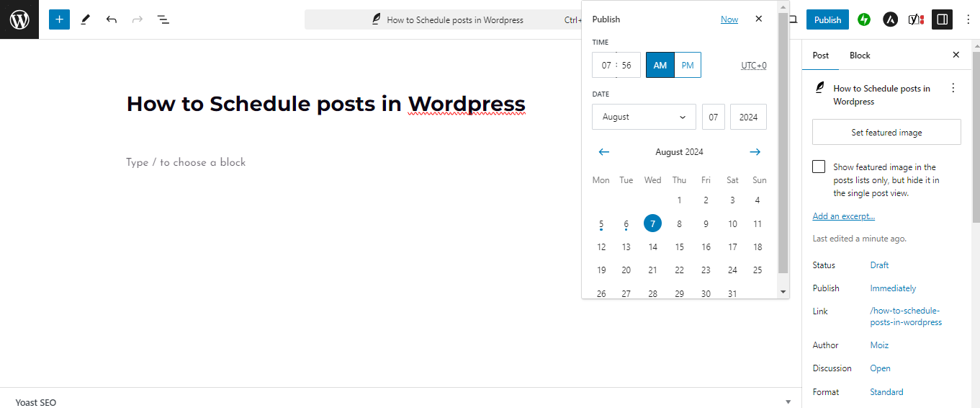The height and width of the screenshot is (408, 980).
Task: Select August 5 in calendar
Action: point(601,223)
